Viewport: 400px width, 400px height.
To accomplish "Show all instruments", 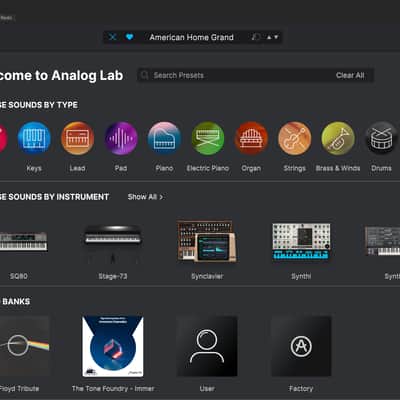I will coord(145,197).
